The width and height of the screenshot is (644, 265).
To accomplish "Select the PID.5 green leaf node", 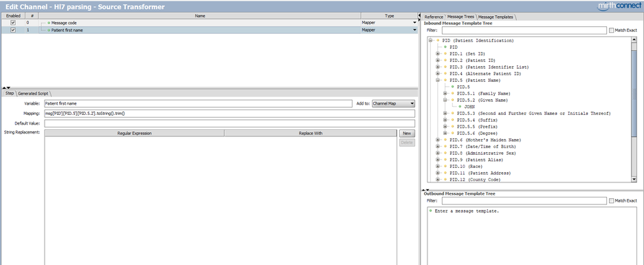I will pyautogui.click(x=463, y=87).
